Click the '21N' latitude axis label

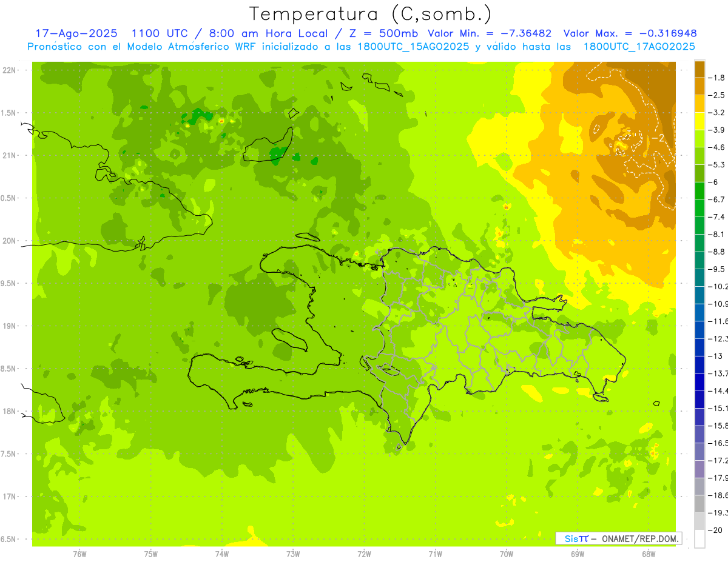click(x=9, y=155)
